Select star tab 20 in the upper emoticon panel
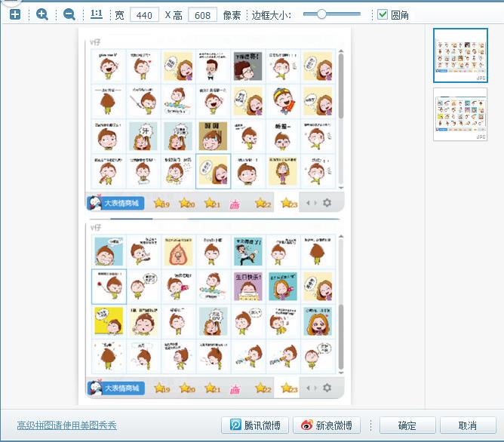The width and height of the screenshot is (504, 442). [187, 203]
